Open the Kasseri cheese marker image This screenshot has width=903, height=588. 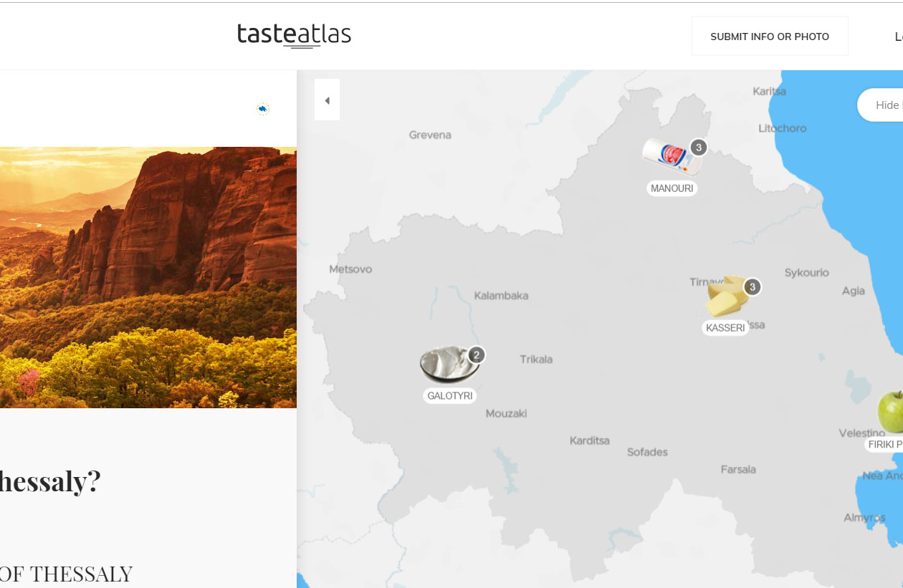[725, 298]
